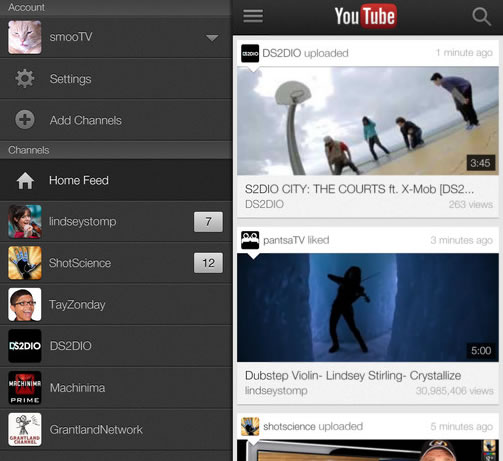Click DS2DIO uploader avatar in feed
503x461 pixels.
250,53
